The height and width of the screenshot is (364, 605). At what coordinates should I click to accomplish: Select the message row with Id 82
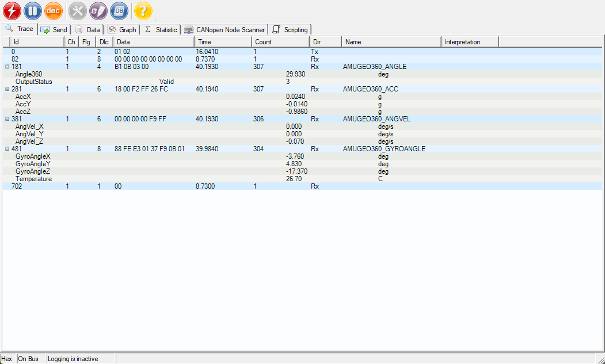coord(302,59)
